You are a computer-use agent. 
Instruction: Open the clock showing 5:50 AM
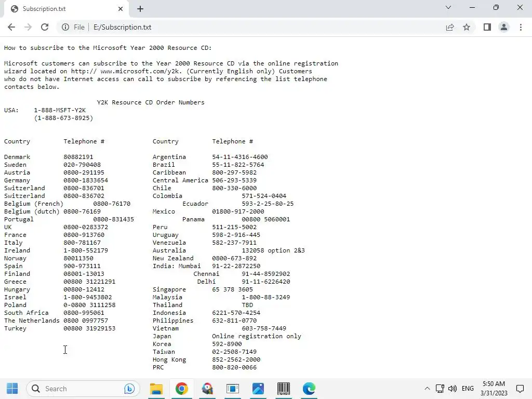[494, 389]
